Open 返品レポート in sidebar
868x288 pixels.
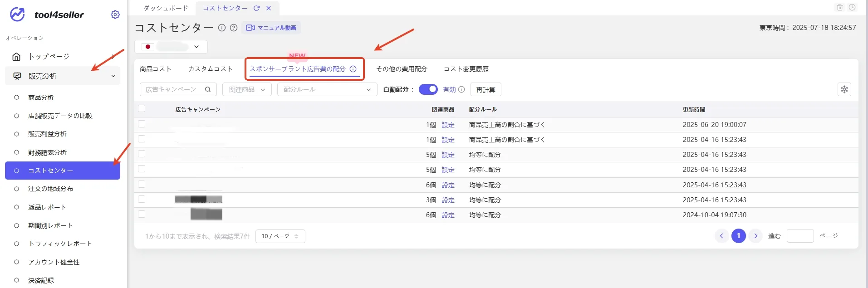coord(47,207)
